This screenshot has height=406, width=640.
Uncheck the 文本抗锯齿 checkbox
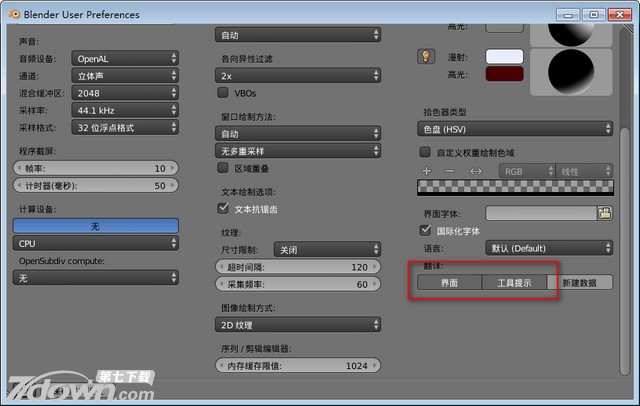click(223, 209)
